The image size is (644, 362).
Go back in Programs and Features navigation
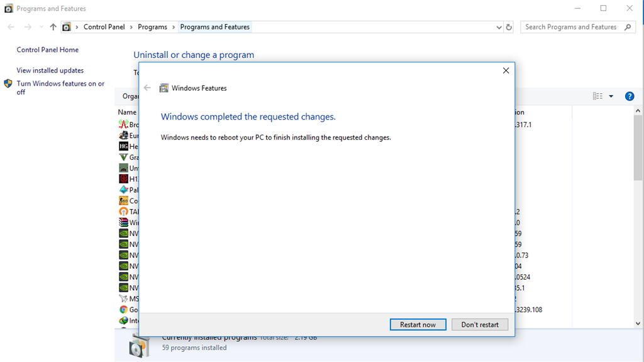[x=11, y=27]
